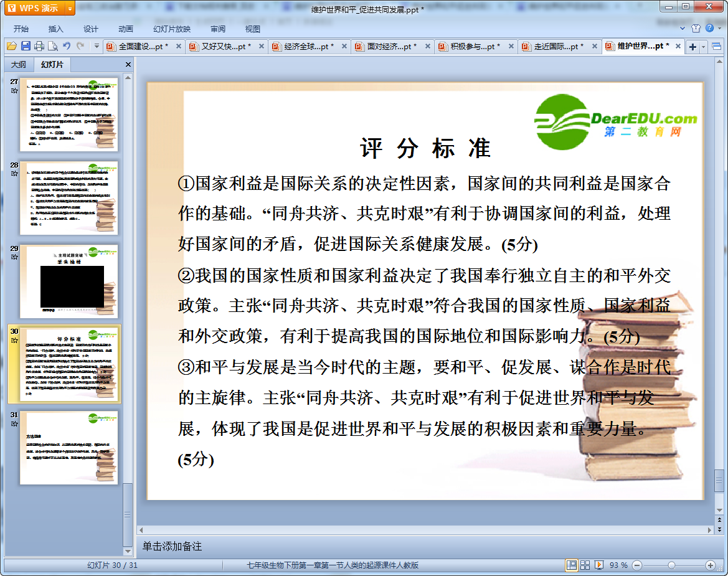This screenshot has height=576, width=728.
Task: Open the 动画 ribbon tab
Action: pyautogui.click(x=125, y=29)
